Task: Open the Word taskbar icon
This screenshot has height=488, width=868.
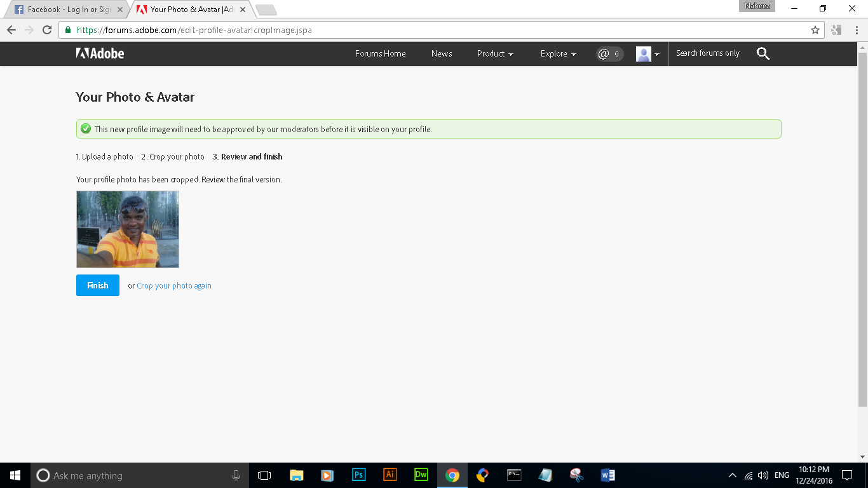Action: pyautogui.click(x=607, y=475)
